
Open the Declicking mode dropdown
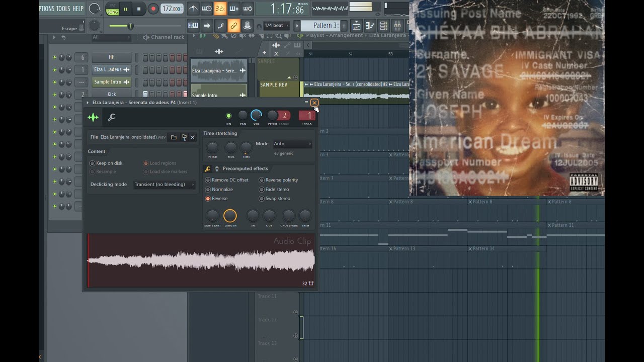(165, 185)
